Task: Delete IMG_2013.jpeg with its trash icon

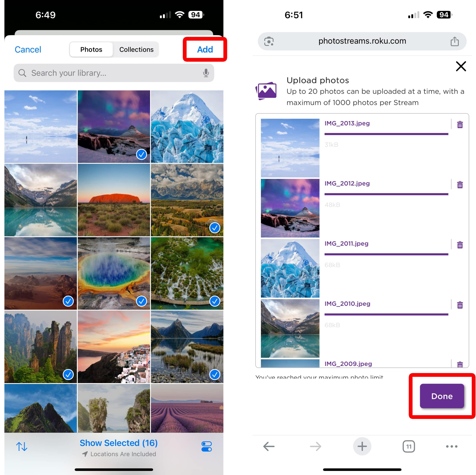Action: click(x=459, y=124)
